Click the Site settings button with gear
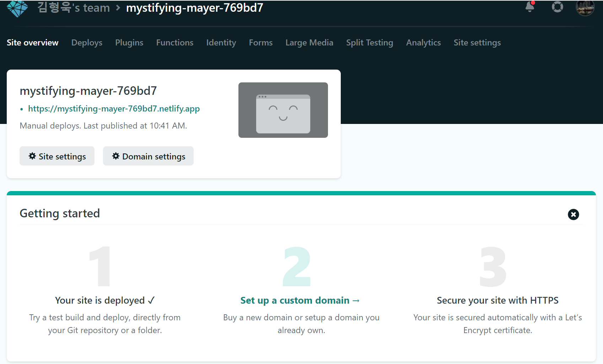 57,156
